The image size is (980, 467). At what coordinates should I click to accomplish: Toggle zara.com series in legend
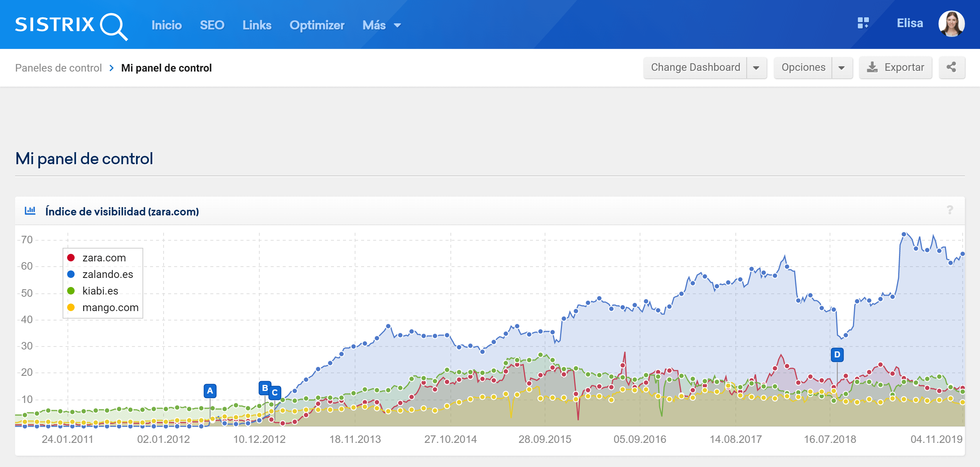click(104, 258)
